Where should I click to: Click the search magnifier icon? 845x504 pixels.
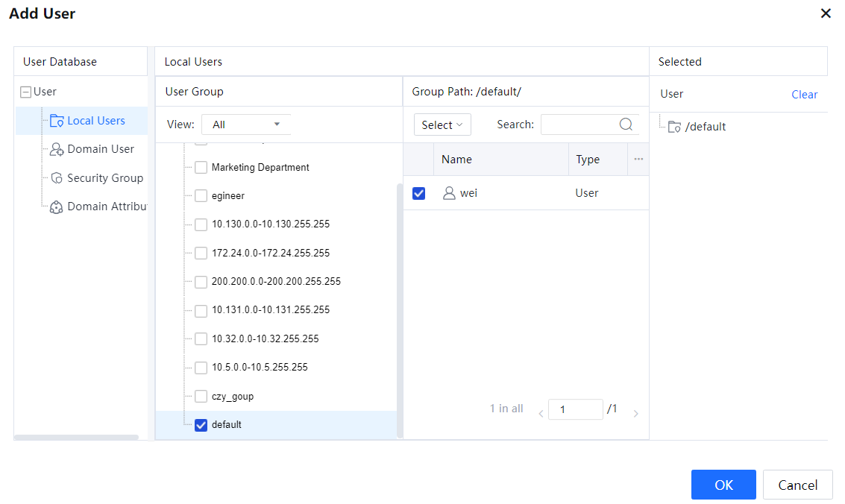click(626, 125)
